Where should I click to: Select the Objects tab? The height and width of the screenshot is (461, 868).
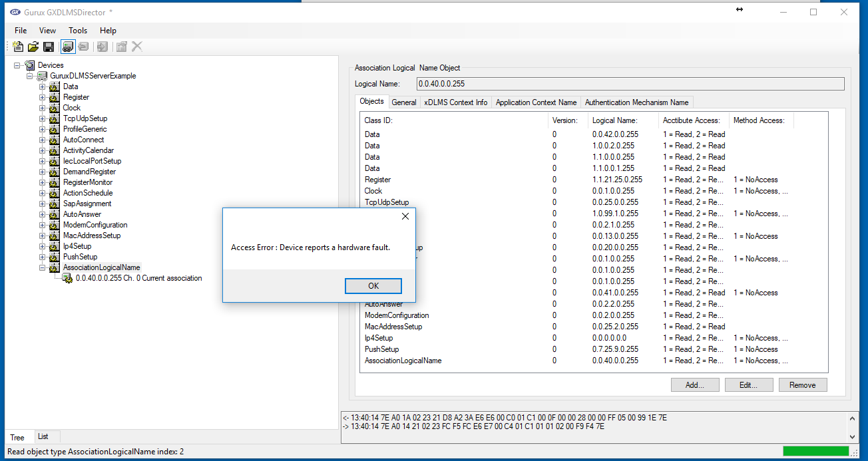(x=372, y=101)
